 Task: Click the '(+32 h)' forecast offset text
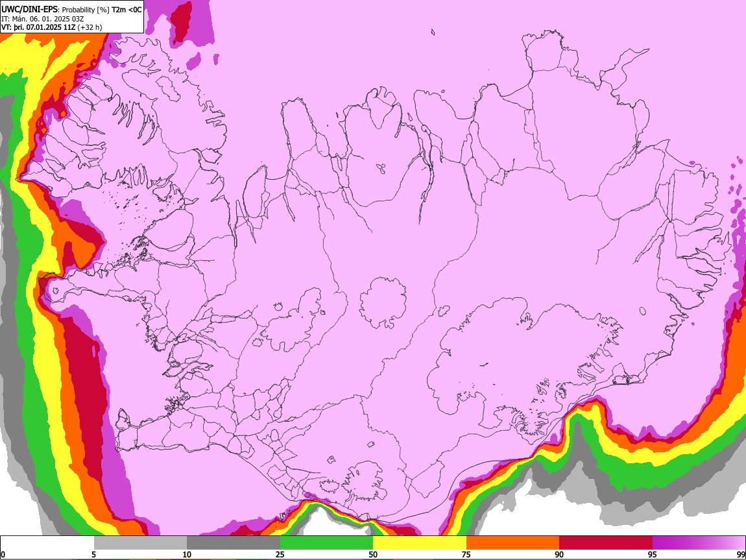click(x=90, y=27)
